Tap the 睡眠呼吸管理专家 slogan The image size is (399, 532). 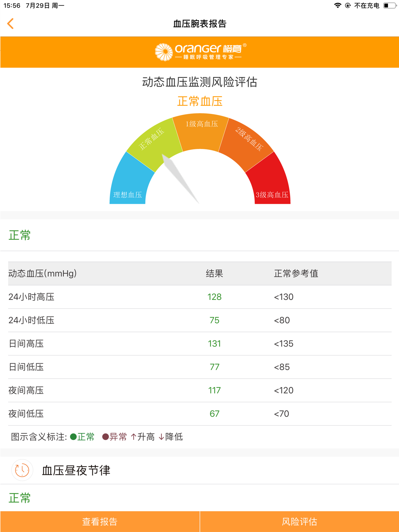(208, 57)
